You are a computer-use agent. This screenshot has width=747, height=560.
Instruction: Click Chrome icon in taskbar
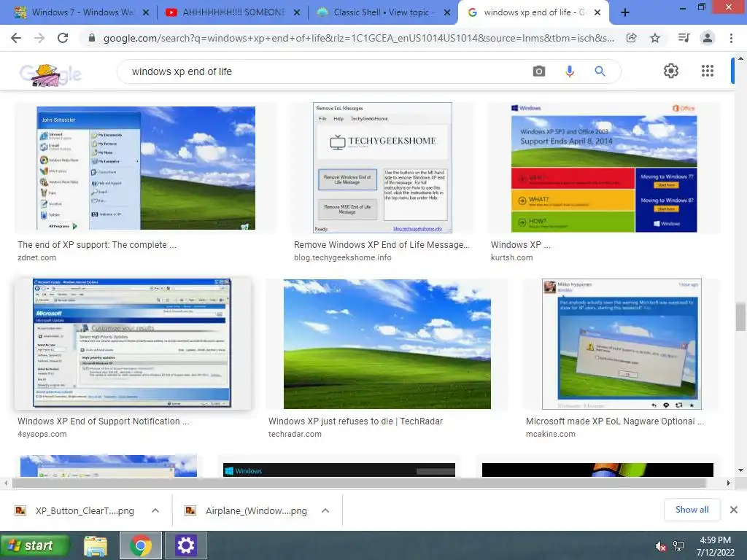141,545
